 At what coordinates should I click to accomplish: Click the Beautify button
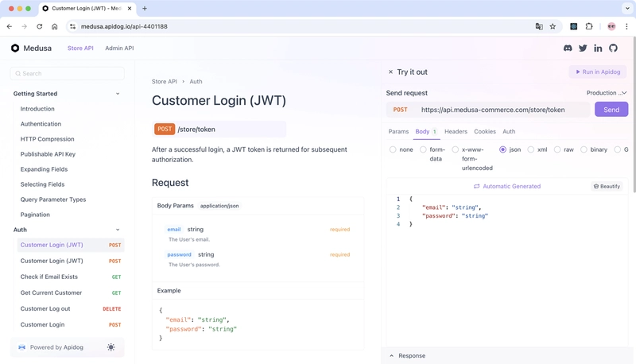point(607,186)
